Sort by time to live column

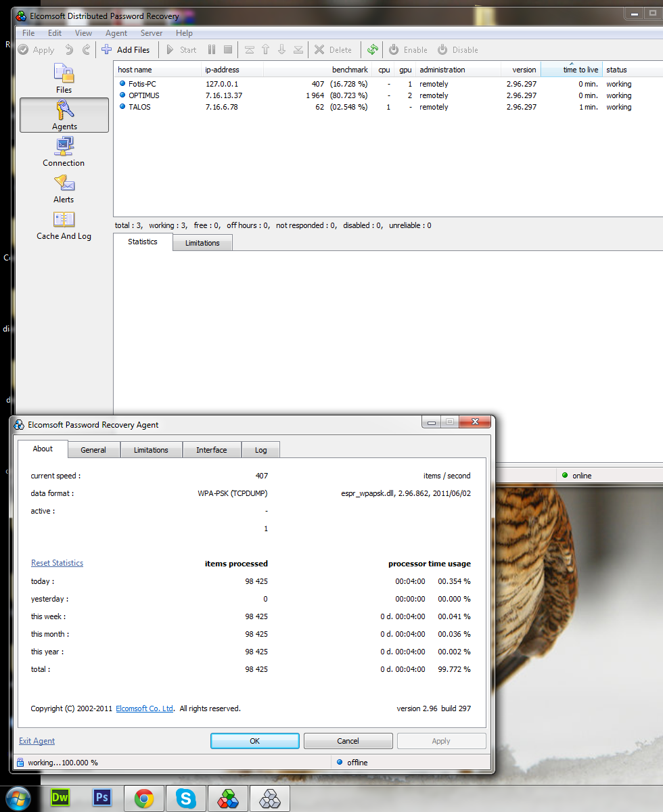click(572, 70)
